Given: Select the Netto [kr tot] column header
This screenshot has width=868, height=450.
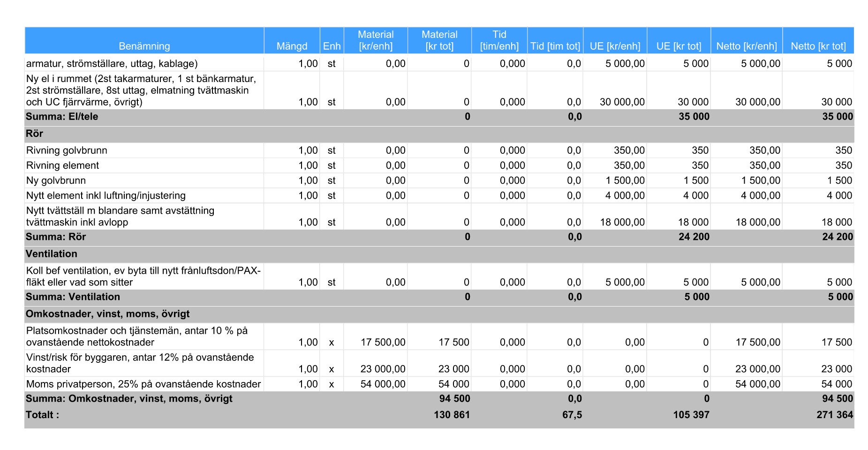Looking at the screenshot, I should tap(818, 46).
